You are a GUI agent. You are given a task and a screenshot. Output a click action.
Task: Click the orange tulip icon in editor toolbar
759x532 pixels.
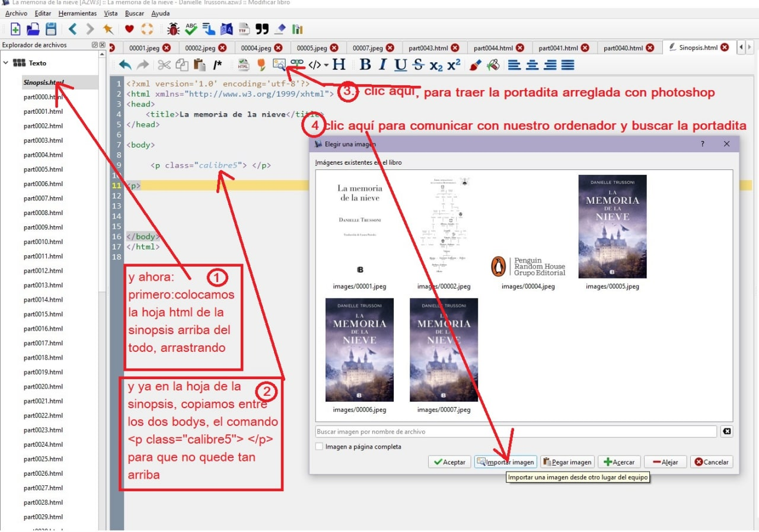(x=261, y=65)
